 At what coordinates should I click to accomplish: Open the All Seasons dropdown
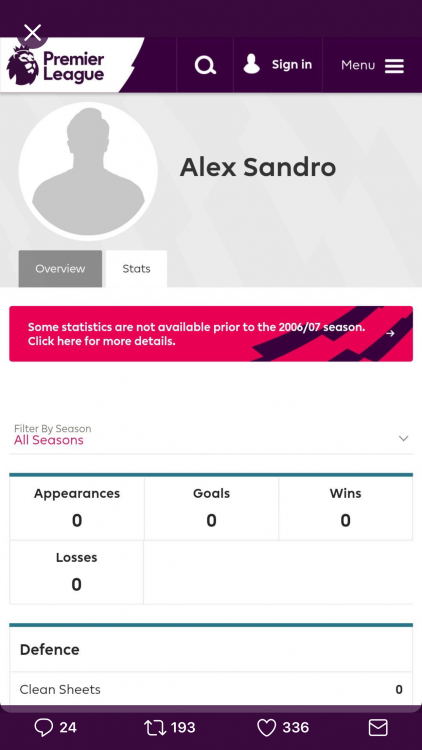(211, 435)
